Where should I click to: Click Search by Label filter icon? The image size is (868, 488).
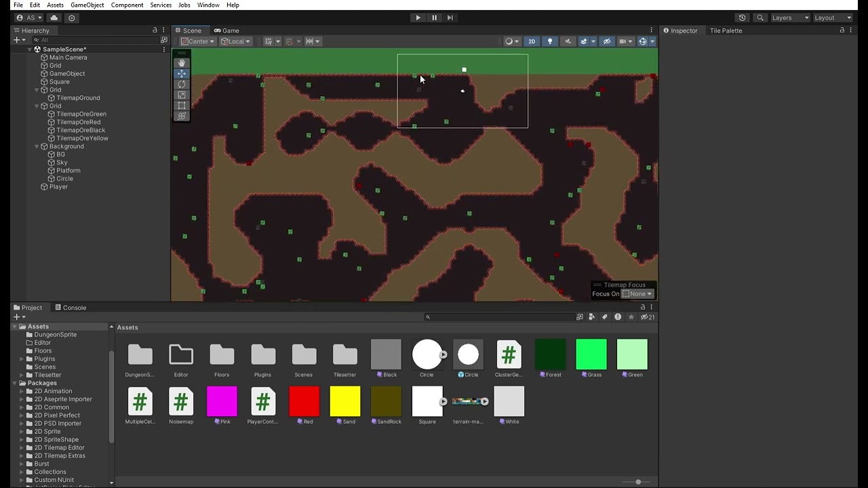point(605,317)
